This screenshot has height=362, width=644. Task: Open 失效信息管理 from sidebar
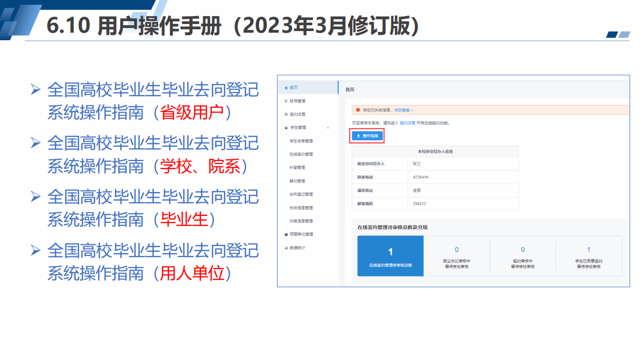click(301, 208)
